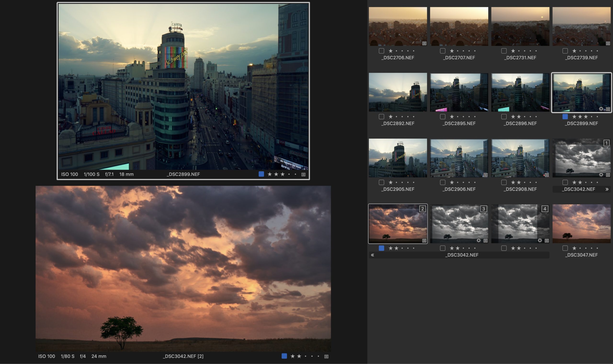
Task: Click the large _DSC3042.NEF [2] sunset image in the viewer
Action: point(183,269)
